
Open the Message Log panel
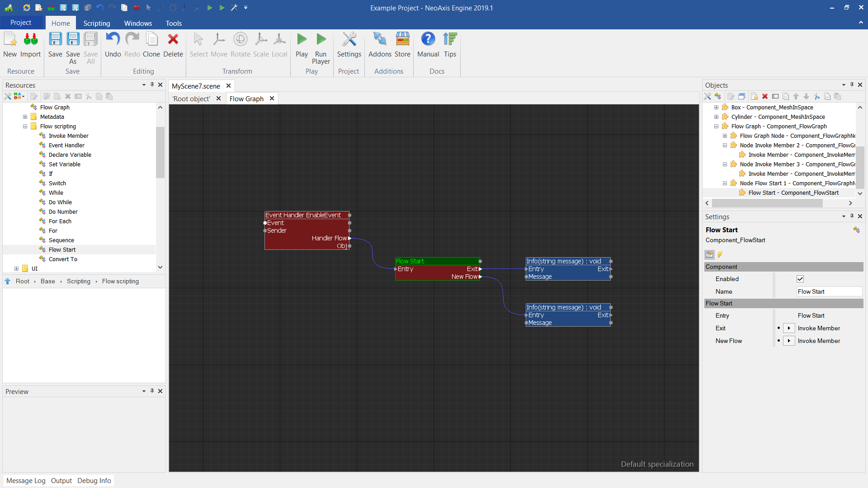pyautogui.click(x=26, y=480)
